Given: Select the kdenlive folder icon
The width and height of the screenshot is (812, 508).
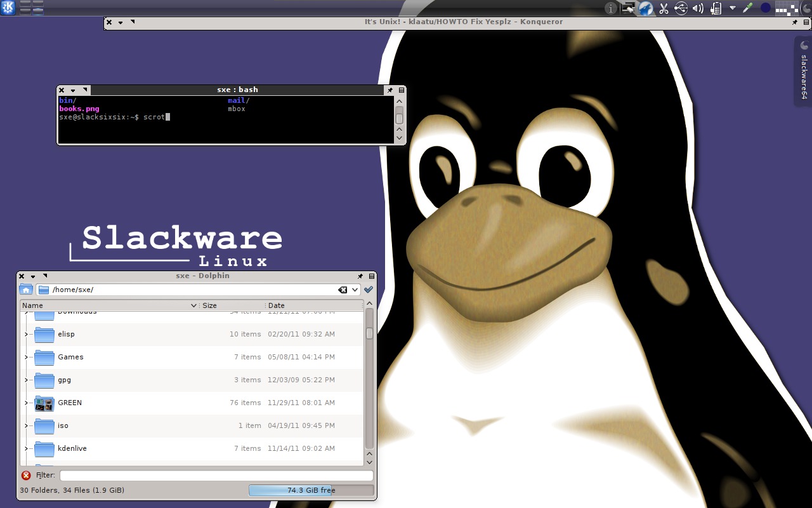Looking at the screenshot, I should [44, 448].
